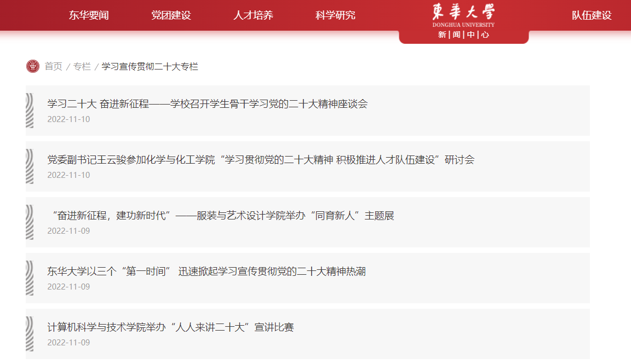The height and width of the screenshot is (364, 631).
Task: View 计算机科学与技术学院 宣讲比赛 article
Action: pos(170,327)
